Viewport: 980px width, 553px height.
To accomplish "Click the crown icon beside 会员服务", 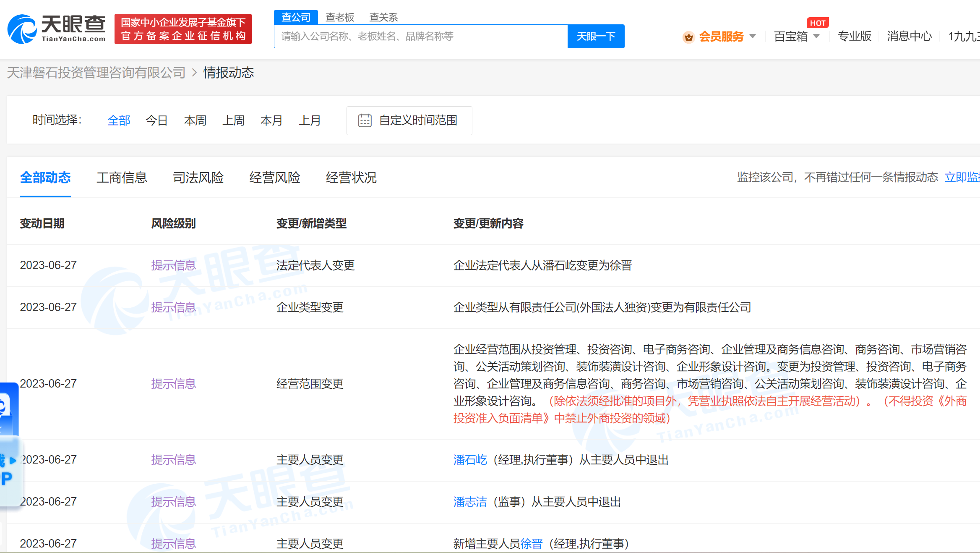I will pos(688,37).
